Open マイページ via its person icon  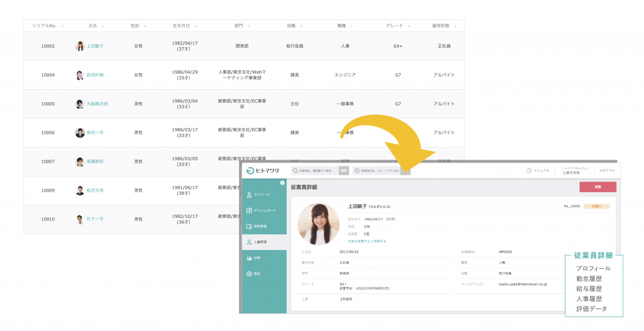(x=249, y=195)
